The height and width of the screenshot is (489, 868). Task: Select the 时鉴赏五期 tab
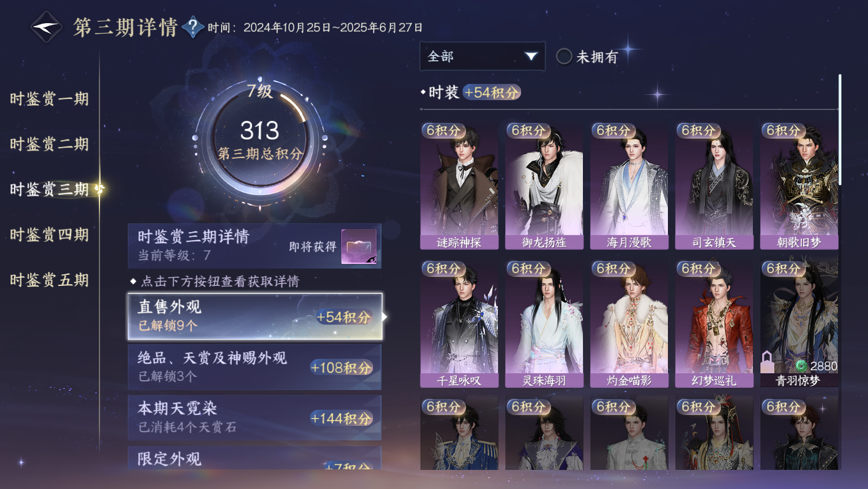pyautogui.click(x=49, y=280)
